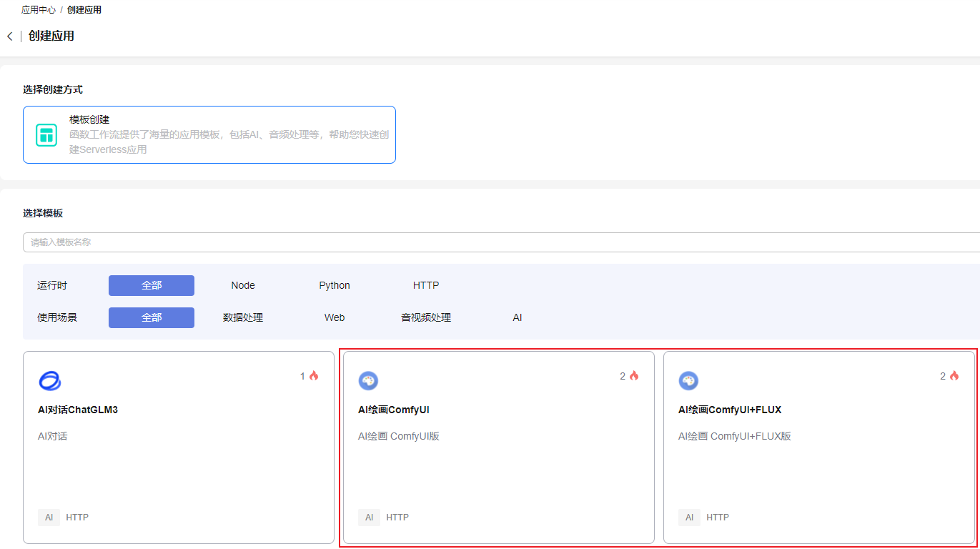Click the AI绘画ComfyUI palette icon
Image resolution: width=980 pixels, height=549 pixels.
click(x=368, y=381)
